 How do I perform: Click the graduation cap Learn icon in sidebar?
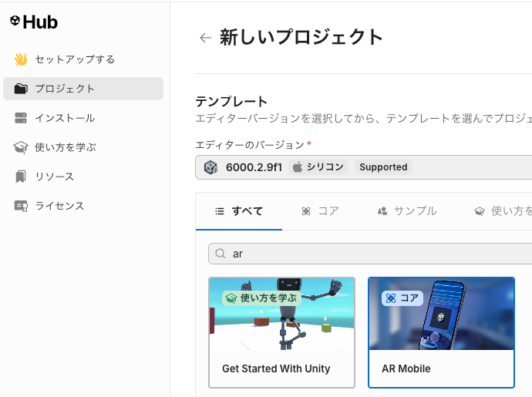21,147
